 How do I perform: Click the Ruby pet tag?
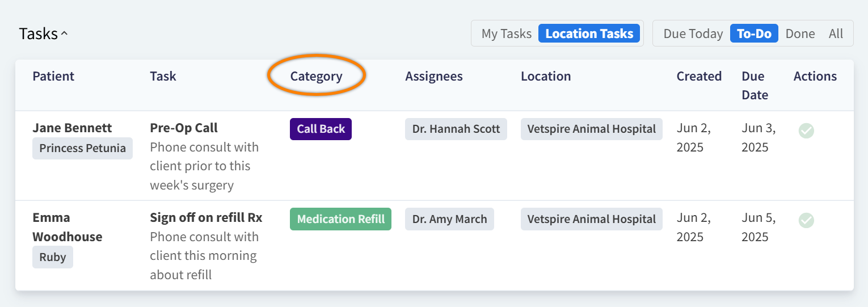coord(53,257)
